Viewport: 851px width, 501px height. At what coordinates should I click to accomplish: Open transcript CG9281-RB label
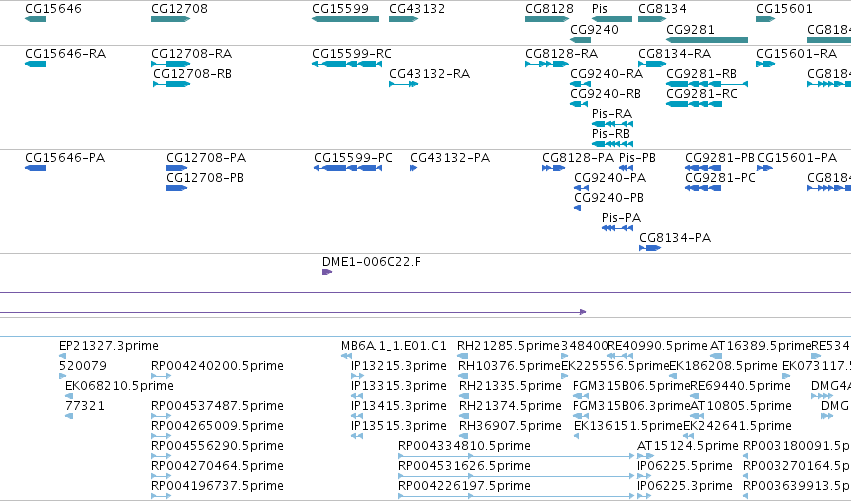click(701, 74)
